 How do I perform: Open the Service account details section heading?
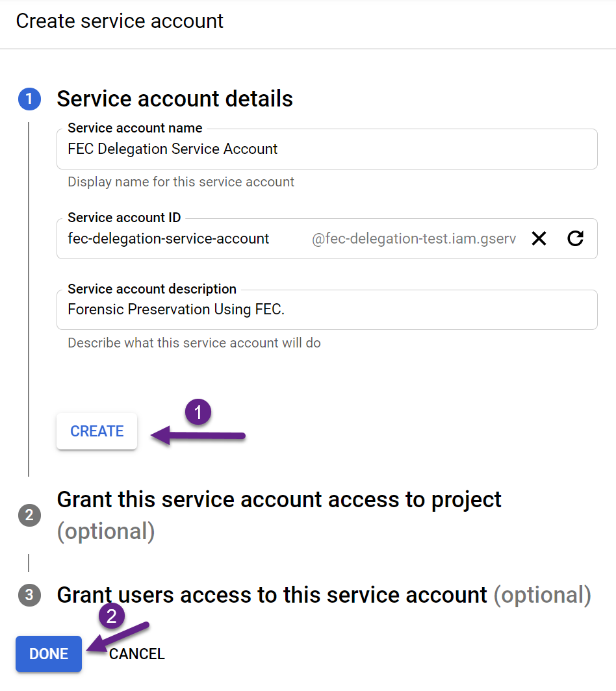[x=175, y=99]
